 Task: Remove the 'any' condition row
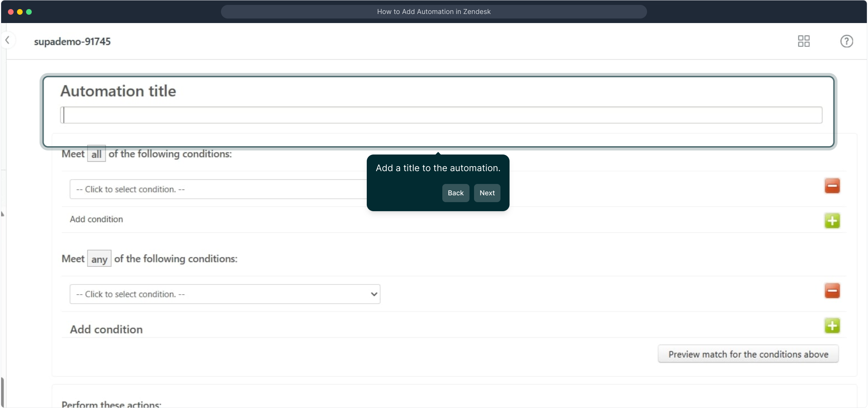[832, 291]
